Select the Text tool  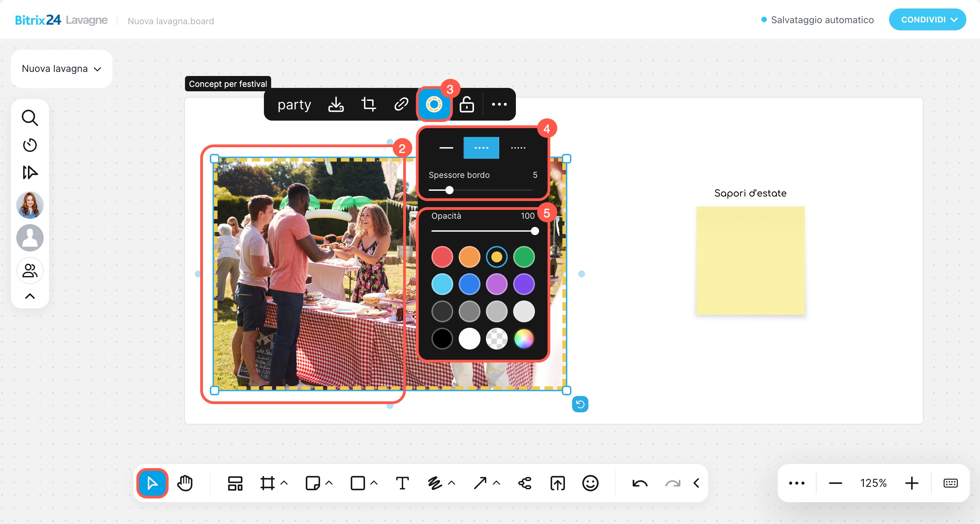pyautogui.click(x=402, y=483)
